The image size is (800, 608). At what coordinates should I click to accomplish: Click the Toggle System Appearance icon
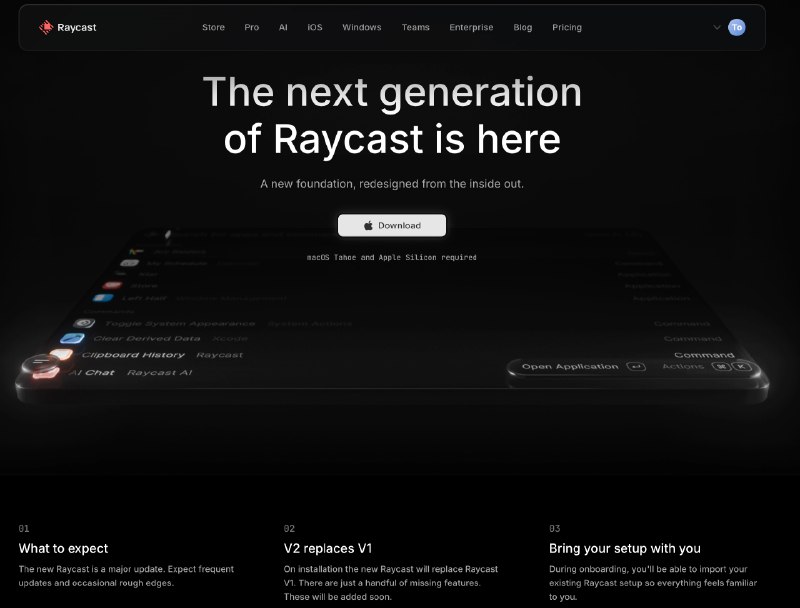(84, 323)
